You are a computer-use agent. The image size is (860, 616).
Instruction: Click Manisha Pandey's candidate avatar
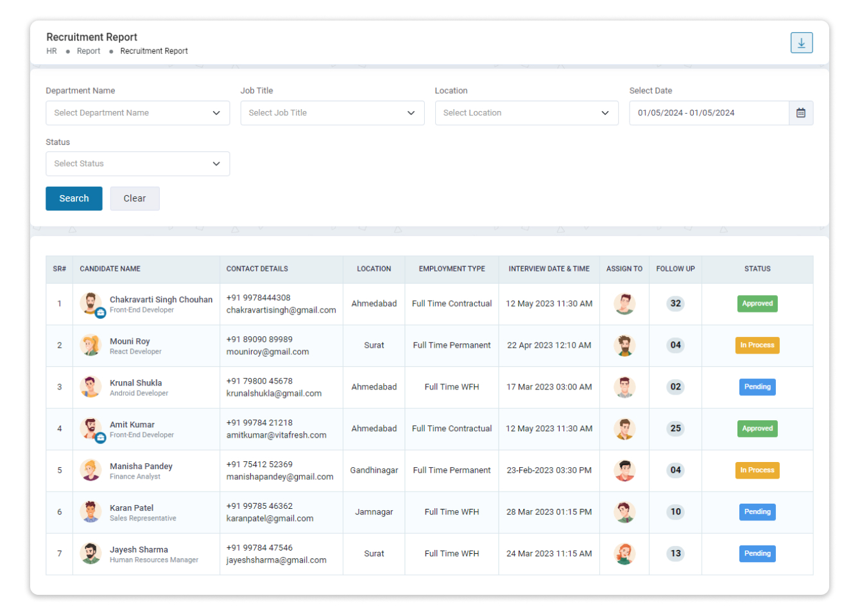point(90,470)
